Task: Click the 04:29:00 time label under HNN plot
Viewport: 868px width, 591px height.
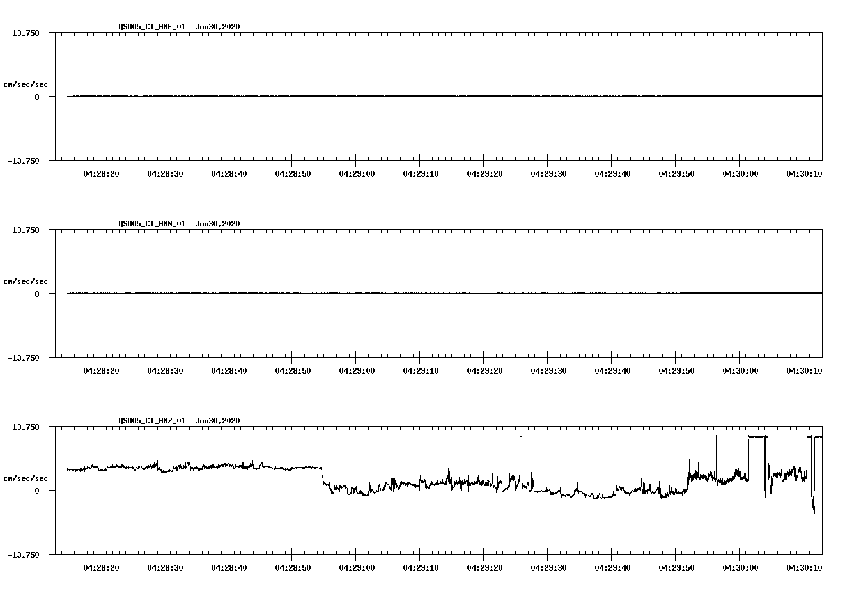Action: tap(357, 371)
